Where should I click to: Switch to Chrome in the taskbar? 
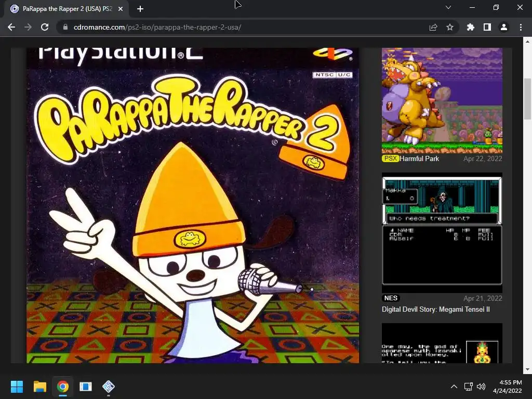point(62,387)
